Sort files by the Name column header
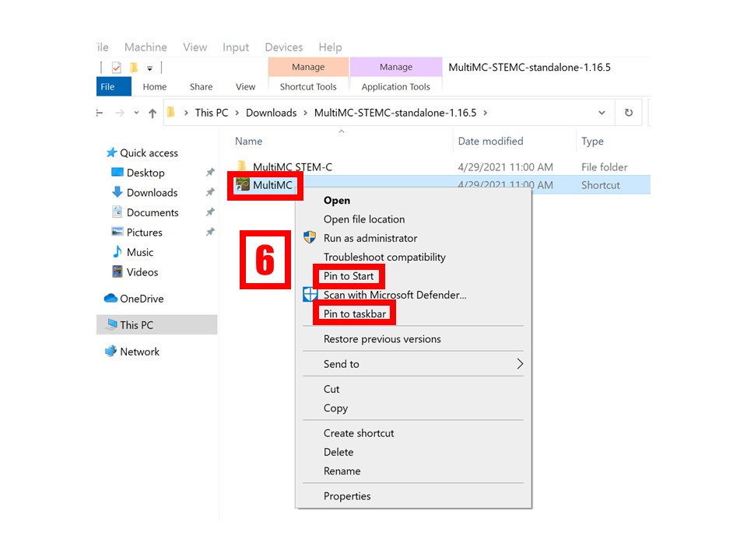The width and height of the screenshot is (747, 560). tap(249, 141)
